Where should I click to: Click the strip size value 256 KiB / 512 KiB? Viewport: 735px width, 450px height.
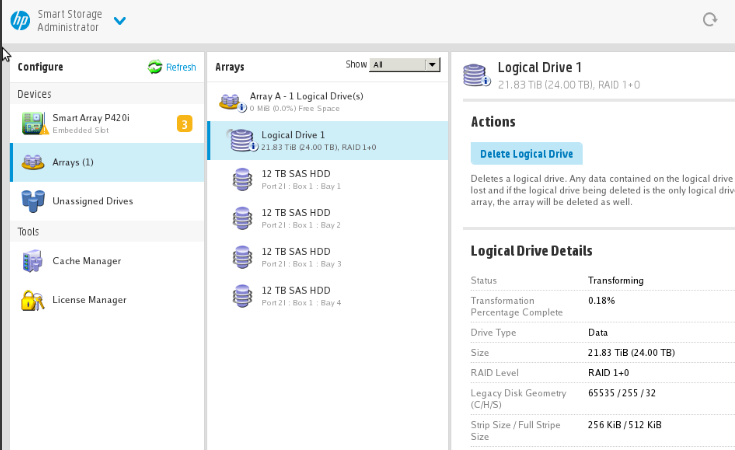coord(624,425)
